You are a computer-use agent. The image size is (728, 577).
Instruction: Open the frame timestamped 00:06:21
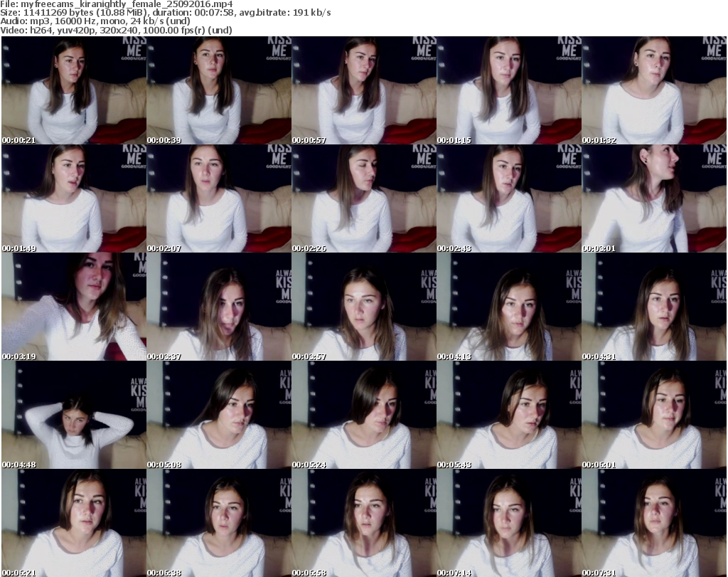pos(74,523)
